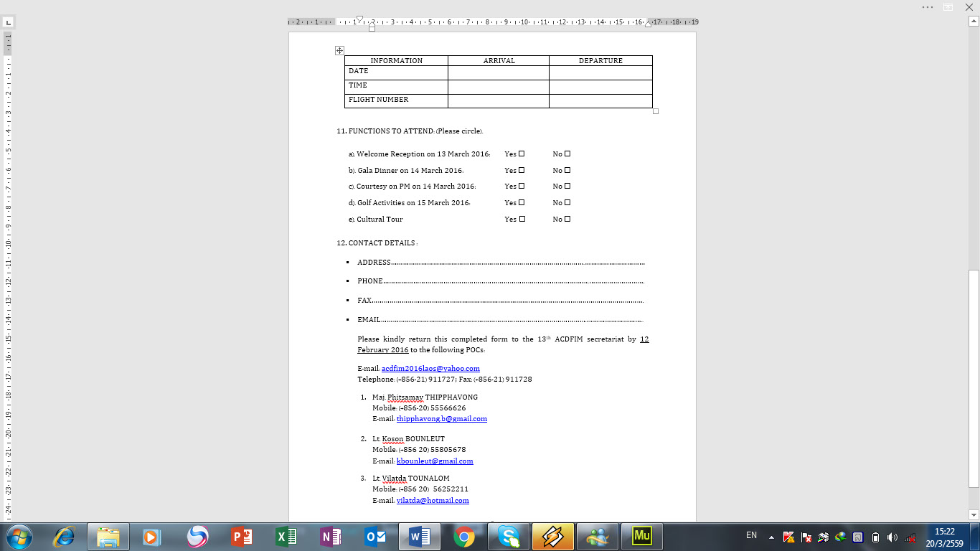Open Adobe Muse from the taskbar
Image resolution: width=980 pixels, height=551 pixels.
642,536
